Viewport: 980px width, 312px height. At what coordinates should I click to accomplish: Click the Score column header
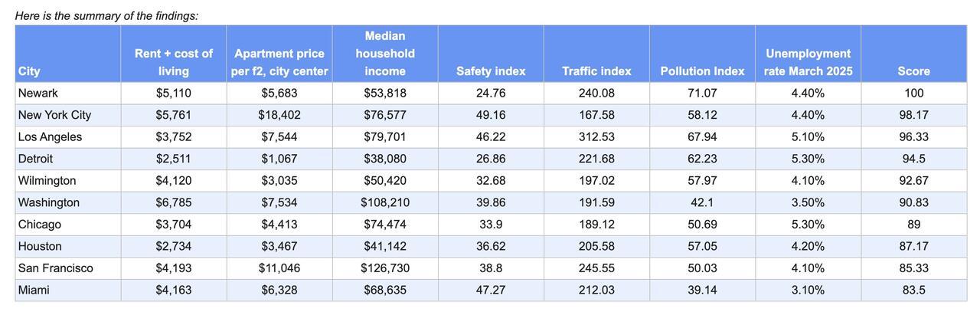[x=913, y=71]
